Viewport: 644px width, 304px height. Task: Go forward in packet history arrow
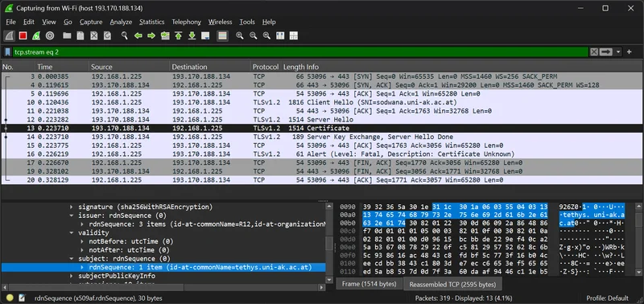(x=151, y=36)
